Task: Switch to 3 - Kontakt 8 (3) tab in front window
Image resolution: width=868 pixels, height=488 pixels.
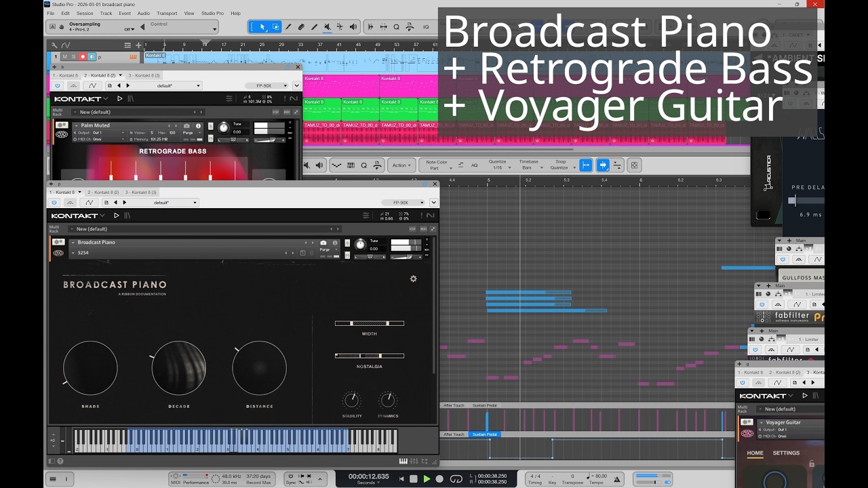Action: 141,192
